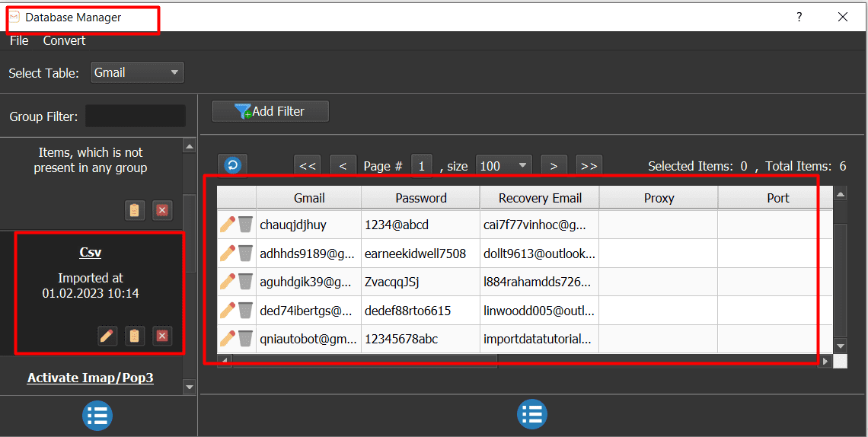Delete the qniautobot row with trash icon
Viewport: 868px width, 437px height.
246,339
